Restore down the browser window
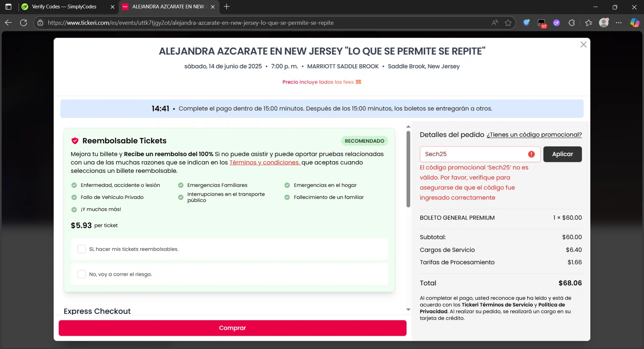Screen dimensions: 644x349 pyautogui.click(x=615, y=7)
